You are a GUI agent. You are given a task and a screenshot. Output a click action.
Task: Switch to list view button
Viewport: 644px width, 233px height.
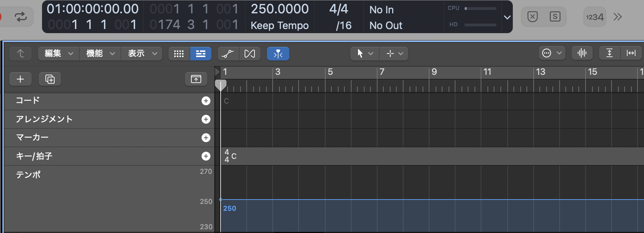pos(201,54)
